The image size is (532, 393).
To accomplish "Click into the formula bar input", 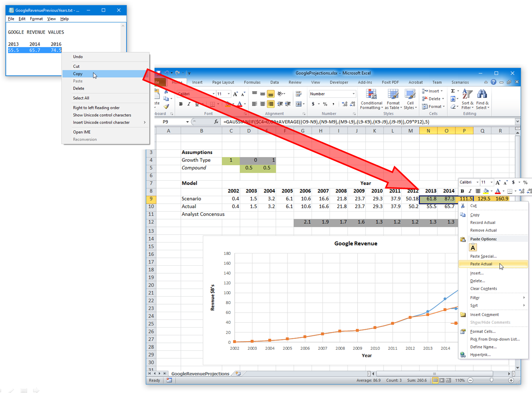I will point(368,122).
